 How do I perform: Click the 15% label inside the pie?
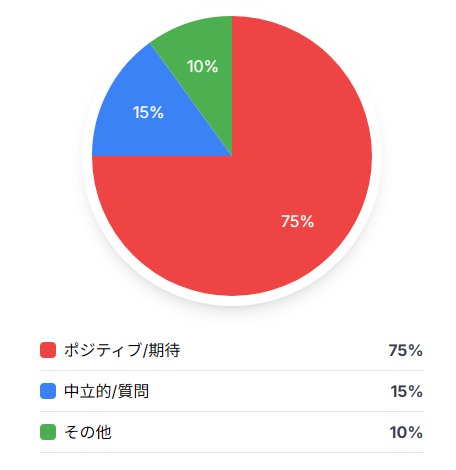pyautogui.click(x=148, y=112)
